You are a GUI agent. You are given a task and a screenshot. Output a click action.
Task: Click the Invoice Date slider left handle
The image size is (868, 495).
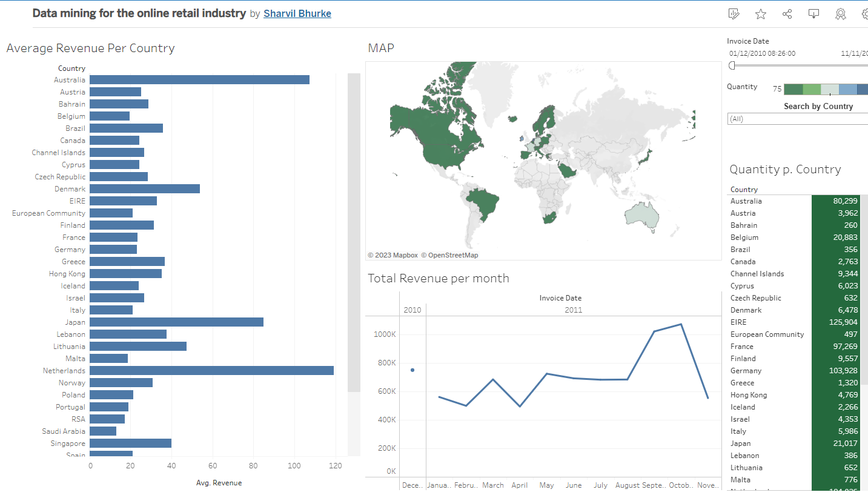click(x=732, y=65)
